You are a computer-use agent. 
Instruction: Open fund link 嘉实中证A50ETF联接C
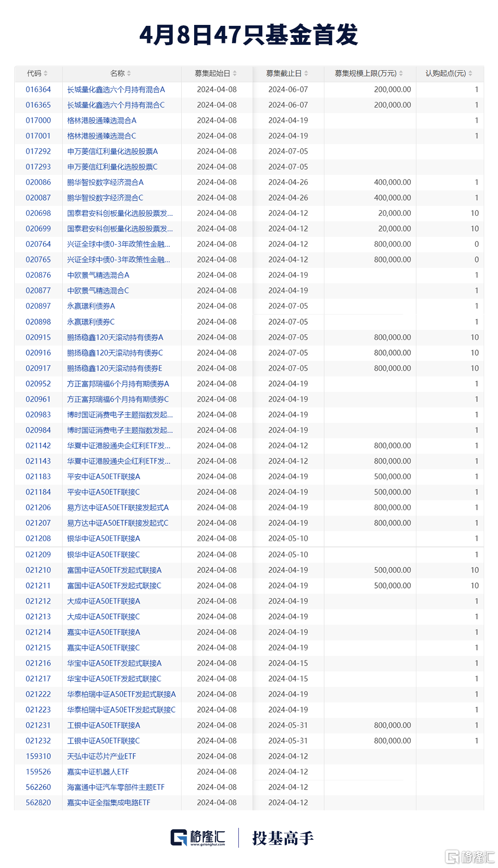coord(104,648)
